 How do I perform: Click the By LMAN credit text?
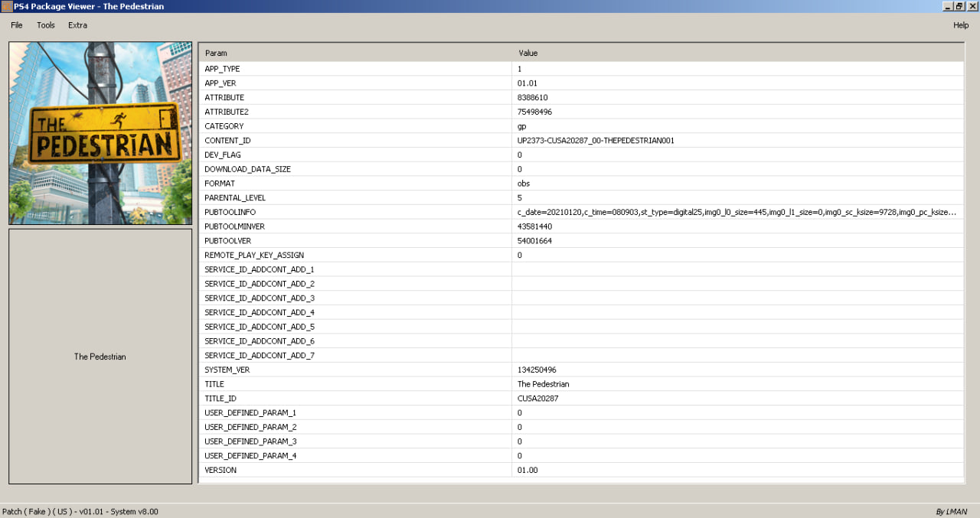(951, 511)
